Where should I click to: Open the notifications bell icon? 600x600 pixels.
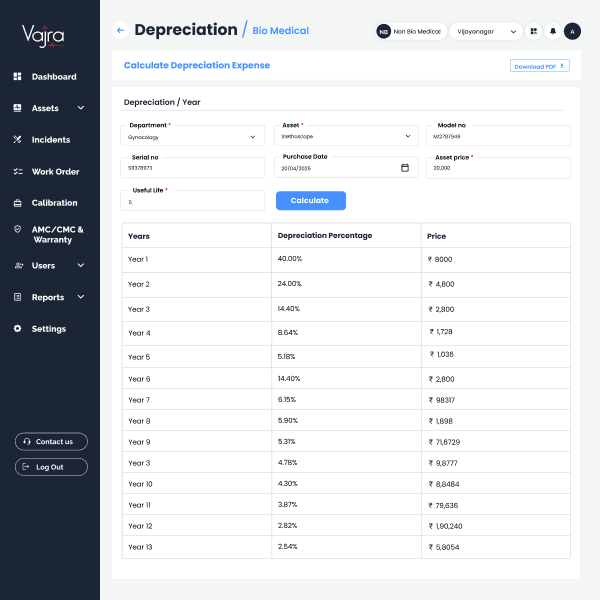click(x=553, y=31)
